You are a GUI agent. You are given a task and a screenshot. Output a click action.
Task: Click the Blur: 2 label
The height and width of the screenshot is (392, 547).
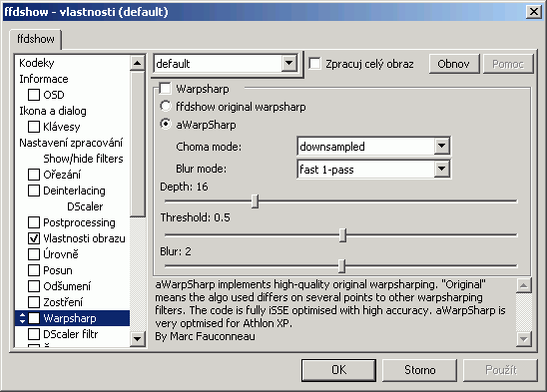click(x=176, y=251)
